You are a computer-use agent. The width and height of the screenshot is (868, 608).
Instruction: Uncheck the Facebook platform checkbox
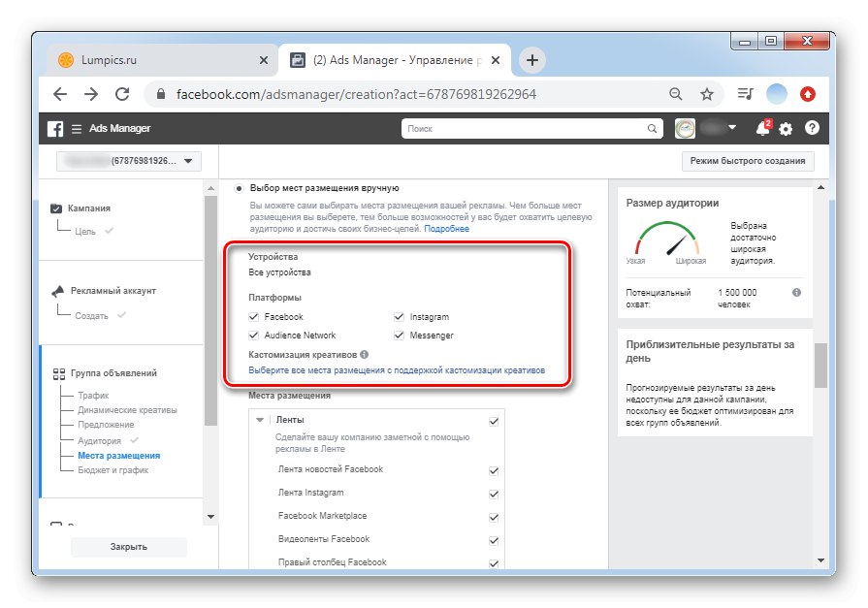click(x=253, y=317)
